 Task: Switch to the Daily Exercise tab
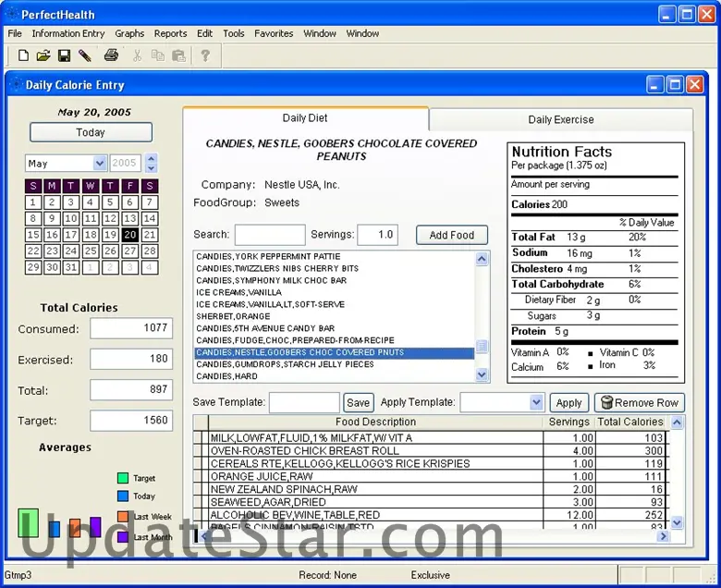pos(560,119)
